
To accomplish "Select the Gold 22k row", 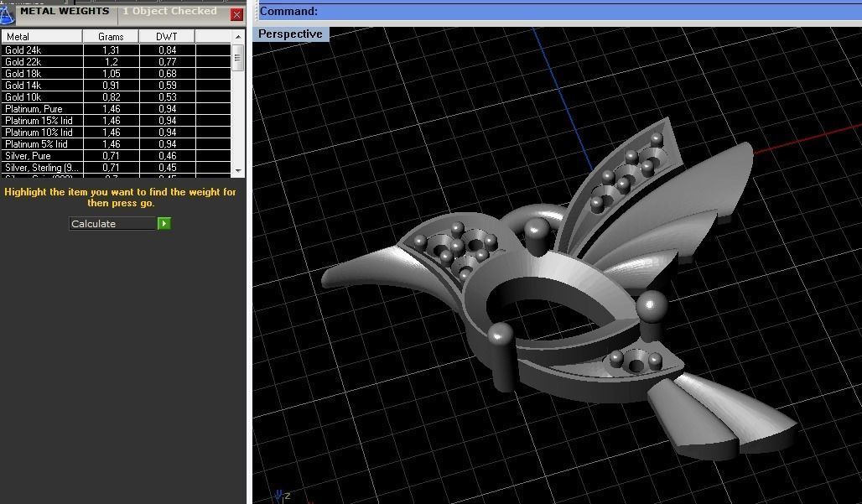I will click(x=116, y=62).
